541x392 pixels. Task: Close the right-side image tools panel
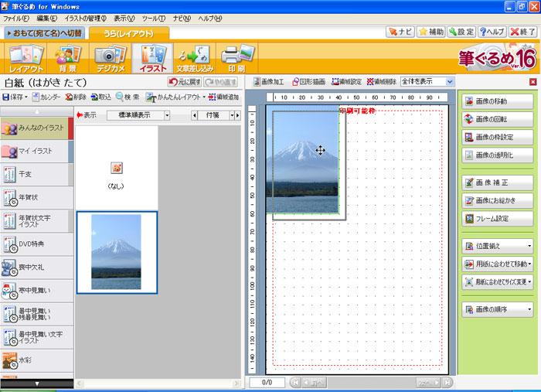(532, 81)
